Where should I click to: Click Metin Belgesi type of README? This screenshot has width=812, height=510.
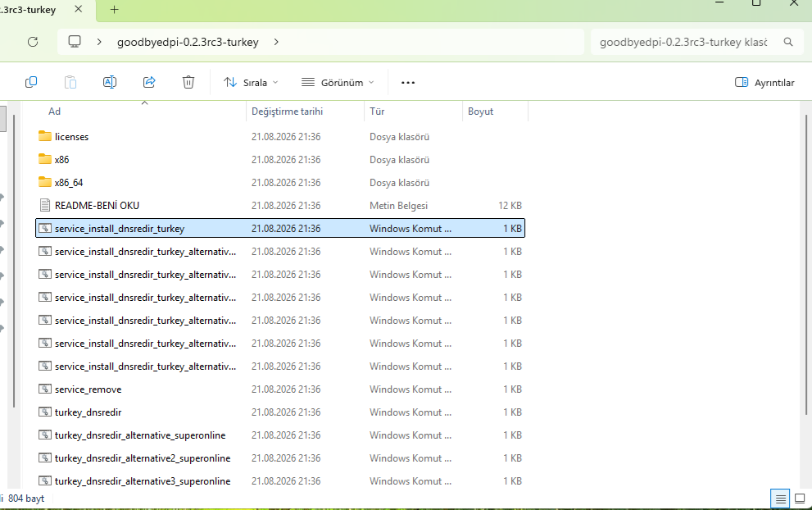coord(399,205)
